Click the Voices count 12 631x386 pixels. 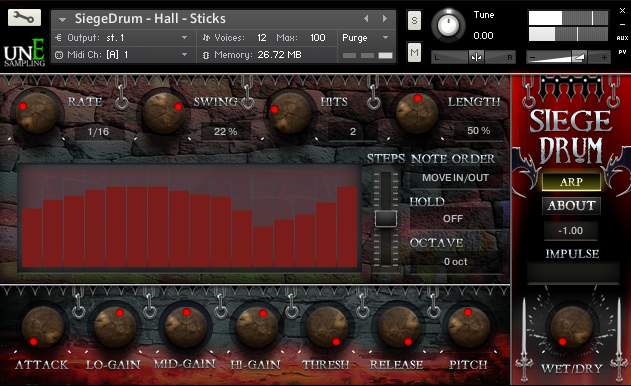262,38
